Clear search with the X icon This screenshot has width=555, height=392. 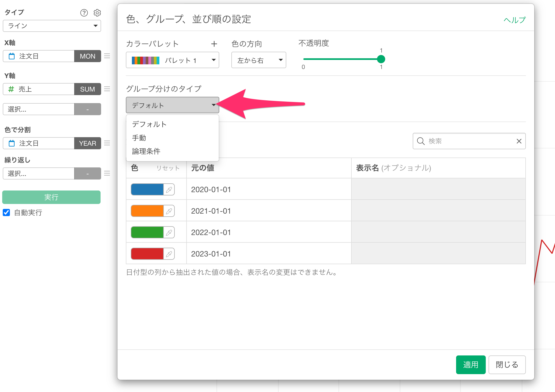pyautogui.click(x=519, y=141)
